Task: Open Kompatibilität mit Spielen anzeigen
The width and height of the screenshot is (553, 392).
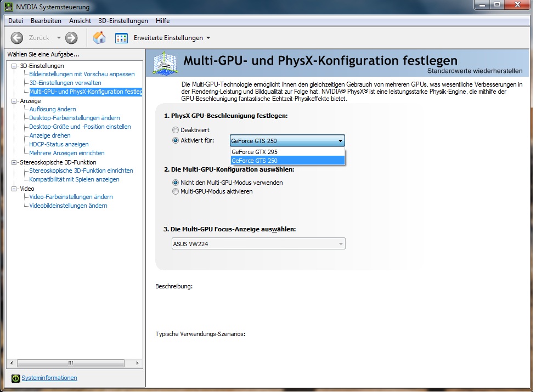Action: [x=74, y=179]
